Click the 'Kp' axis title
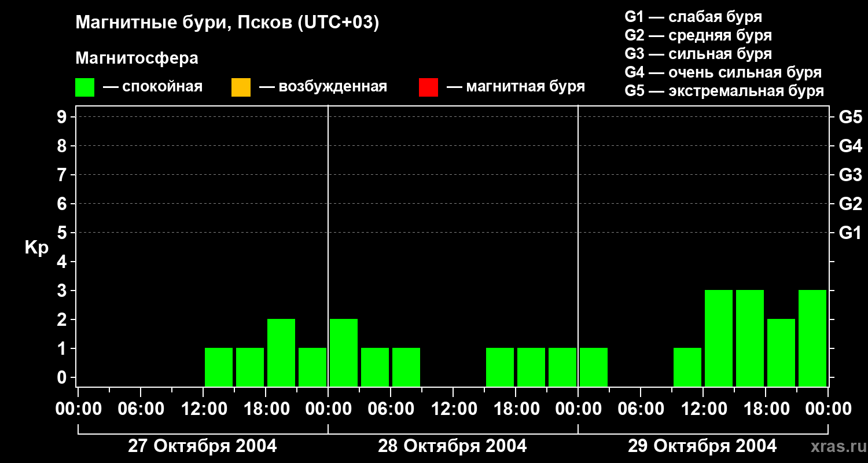Viewport: 868px width, 463px height. coord(36,248)
